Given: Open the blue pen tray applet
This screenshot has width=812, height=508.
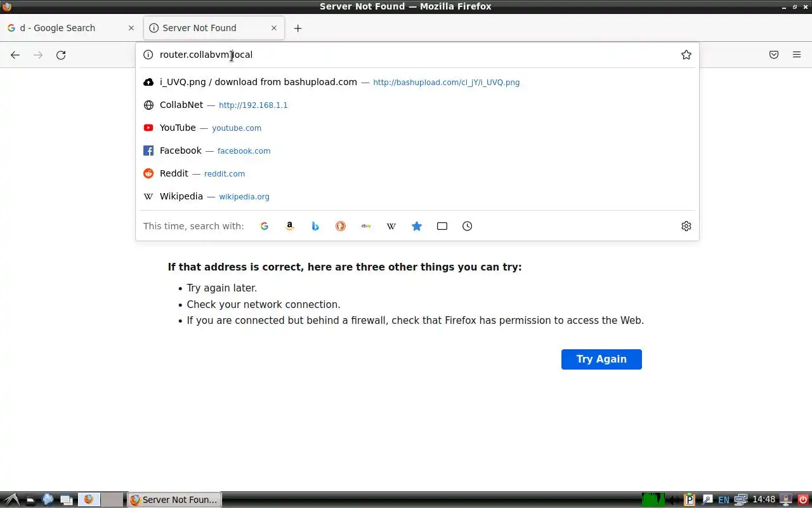Looking at the screenshot, I should pos(707,500).
